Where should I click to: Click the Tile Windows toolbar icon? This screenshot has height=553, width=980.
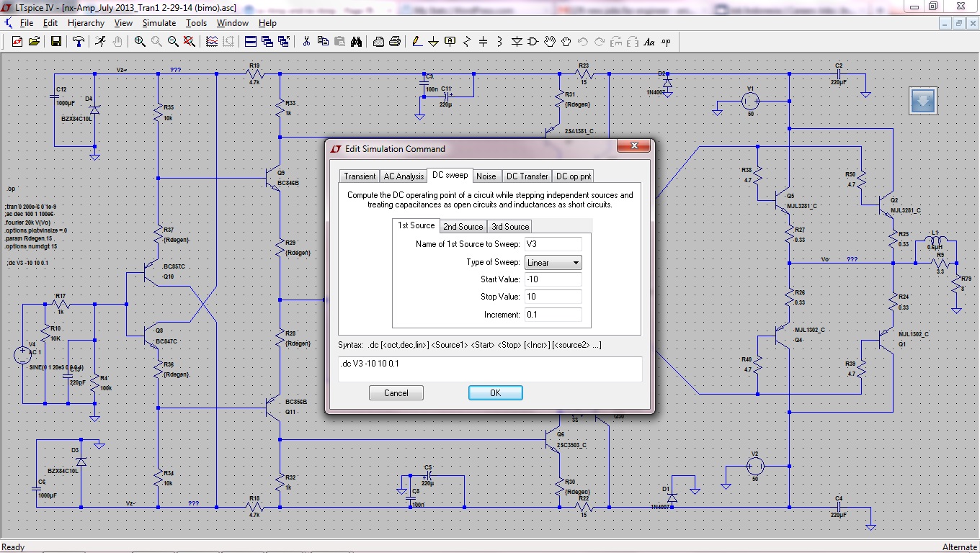(x=251, y=42)
